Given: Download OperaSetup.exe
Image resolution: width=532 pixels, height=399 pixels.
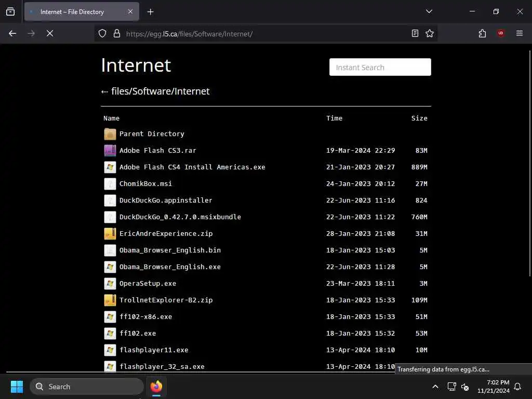Looking at the screenshot, I should pyautogui.click(x=148, y=283).
